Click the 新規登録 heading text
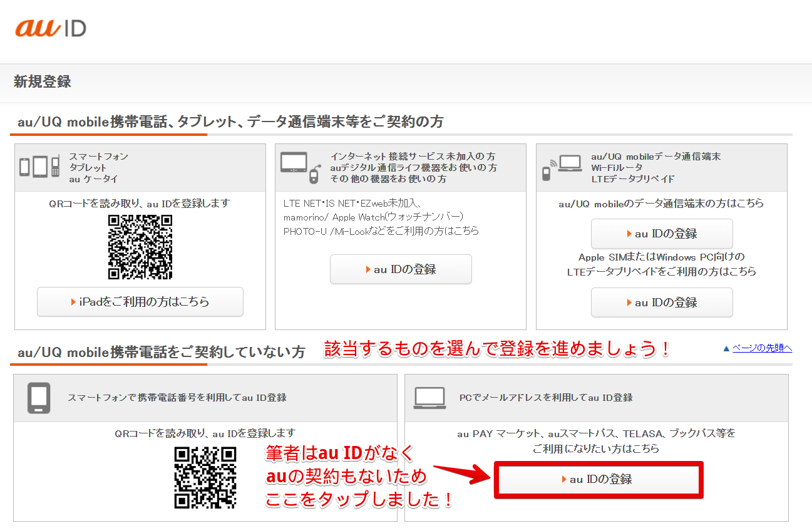The image size is (812, 528). tap(42, 81)
